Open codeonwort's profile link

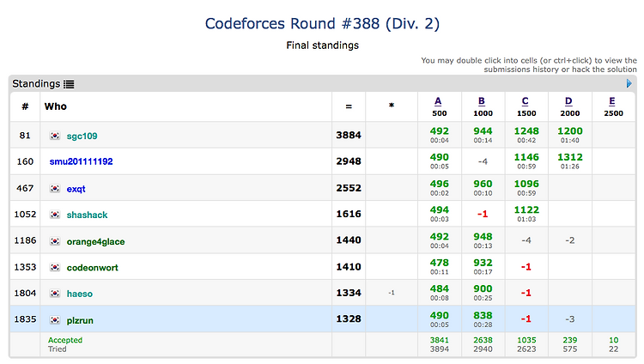[93, 268]
